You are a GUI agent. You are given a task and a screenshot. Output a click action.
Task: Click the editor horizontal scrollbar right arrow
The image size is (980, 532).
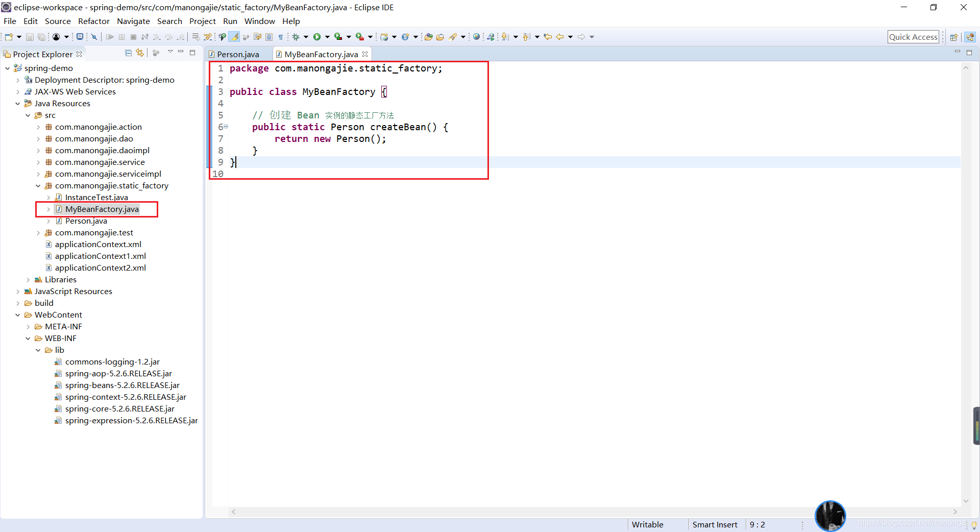(x=955, y=512)
